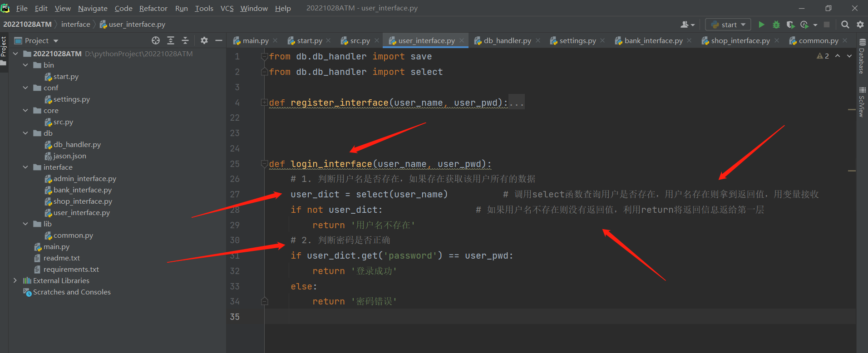Toggle the SciView tool window
The height and width of the screenshot is (353, 868).
pos(862,102)
